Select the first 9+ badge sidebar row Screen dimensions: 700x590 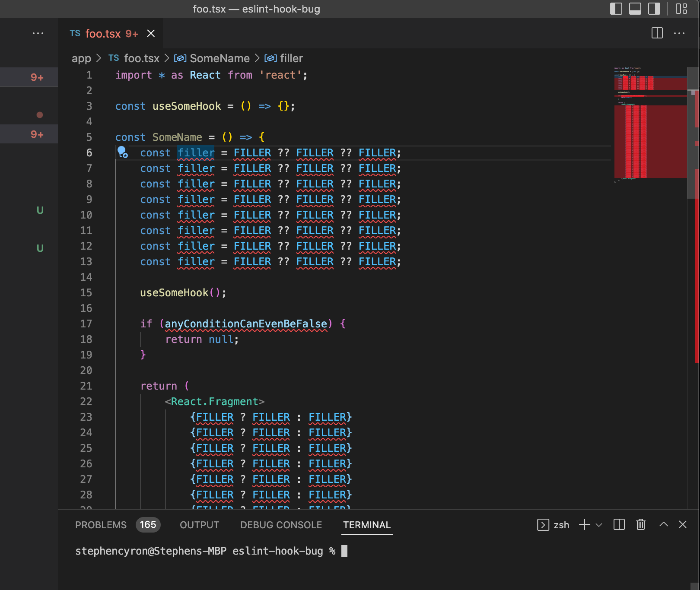coord(29,77)
